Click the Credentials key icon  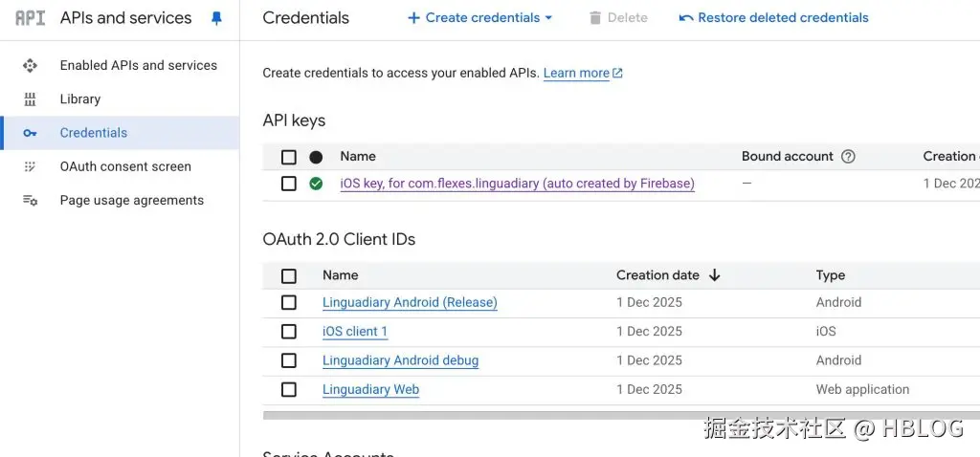tap(30, 133)
